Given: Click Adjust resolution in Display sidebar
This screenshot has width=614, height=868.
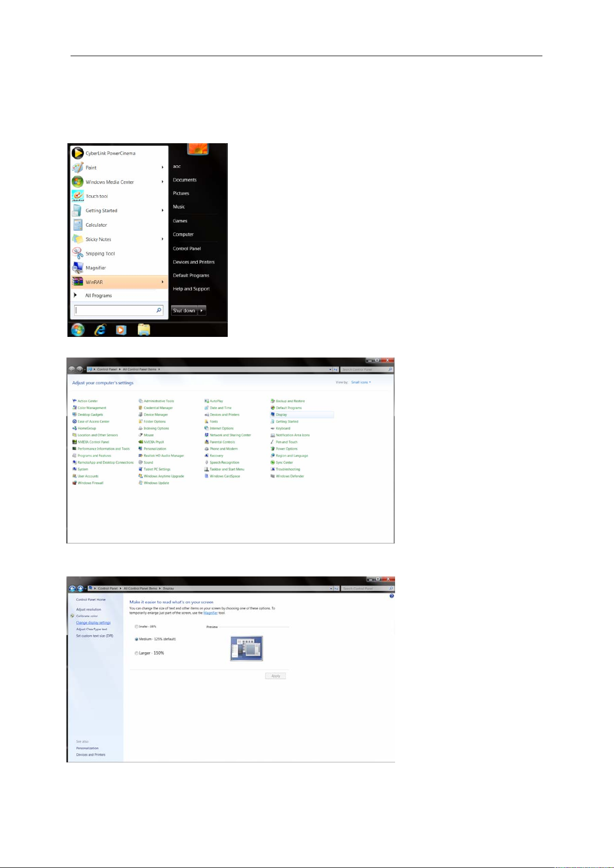Looking at the screenshot, I should (x=89, y=609).
